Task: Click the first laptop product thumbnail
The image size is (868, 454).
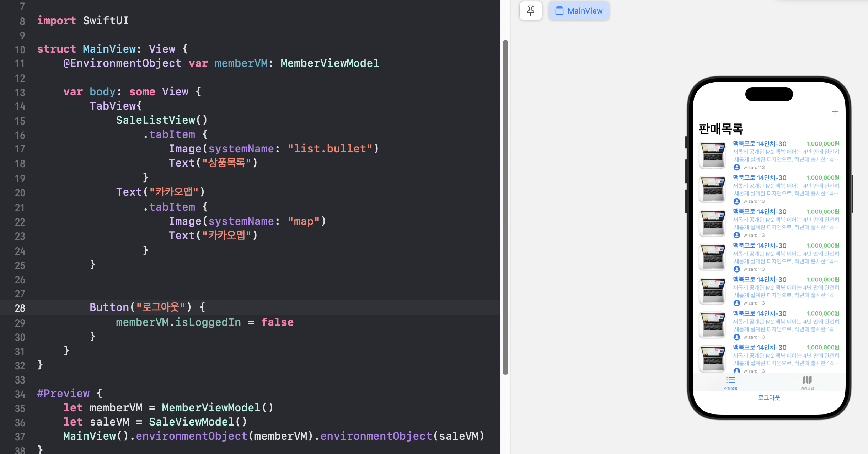Action: [712, 155]
